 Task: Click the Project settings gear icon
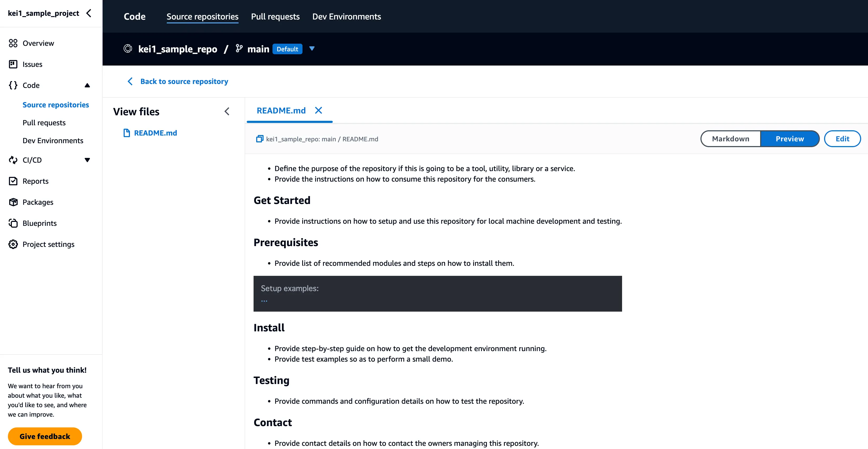pyautogui.click(x=13, y=245)
